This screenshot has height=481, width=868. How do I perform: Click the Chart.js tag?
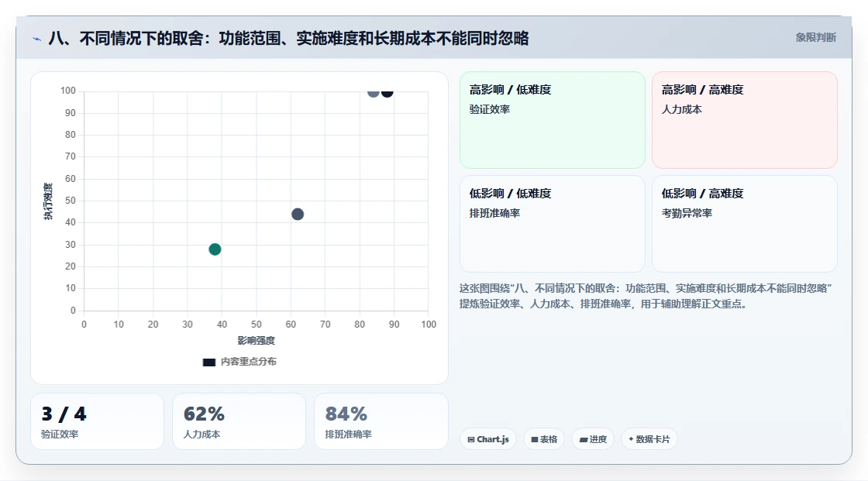point(488,439)
